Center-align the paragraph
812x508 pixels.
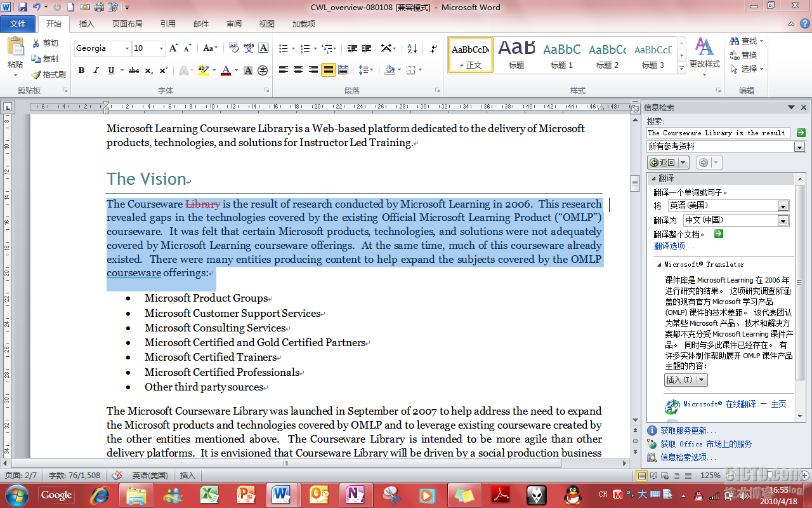[298, 70]
